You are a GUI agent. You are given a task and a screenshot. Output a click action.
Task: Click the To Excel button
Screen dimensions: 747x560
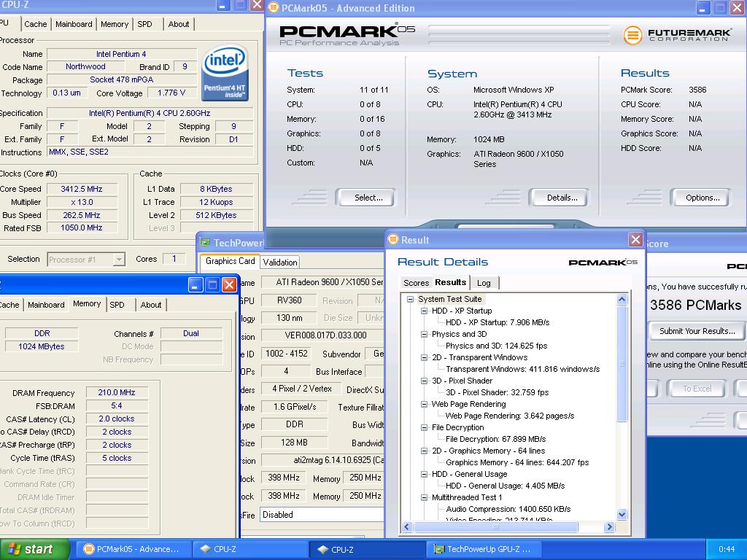pos(697,389)
